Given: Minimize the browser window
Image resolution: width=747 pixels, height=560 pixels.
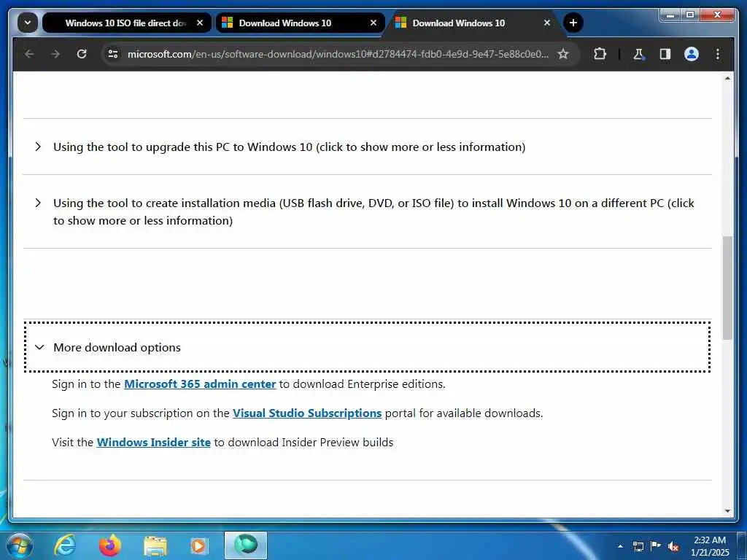Looking at the screenshot, I should (671, 15).
